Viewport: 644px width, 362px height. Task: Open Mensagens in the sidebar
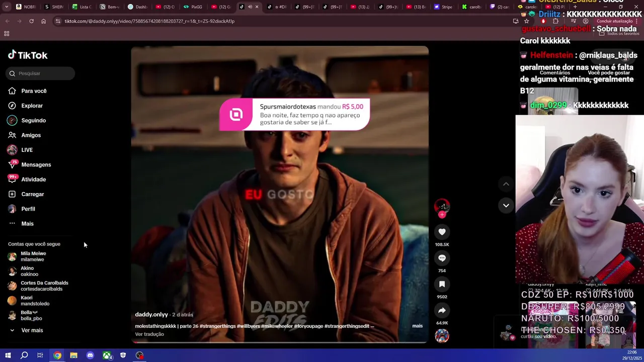click(29, 164)
